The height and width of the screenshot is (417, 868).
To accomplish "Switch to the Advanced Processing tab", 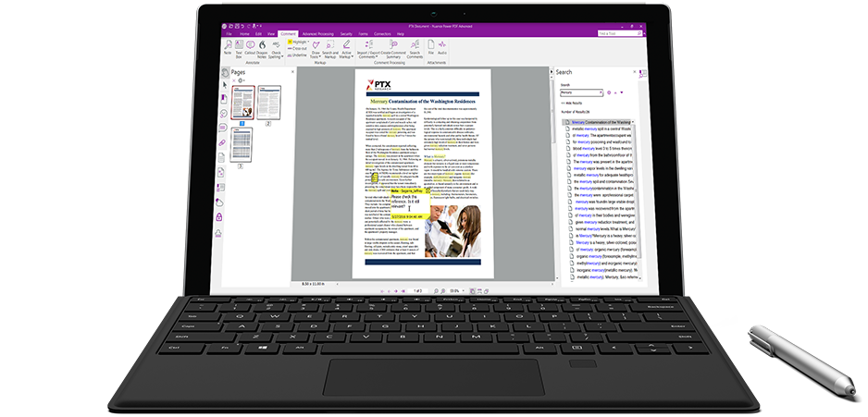I will point(316,33).
